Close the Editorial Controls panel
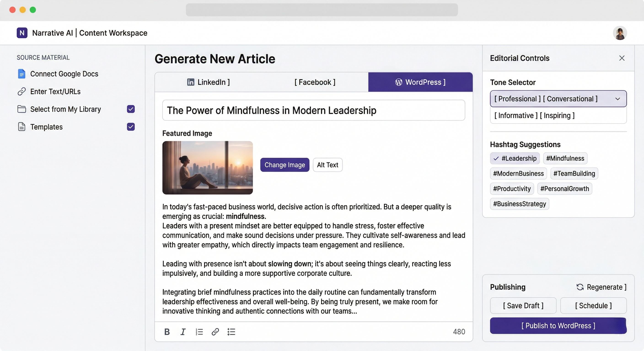Screen dimensions: 644x351 point(622,58)
